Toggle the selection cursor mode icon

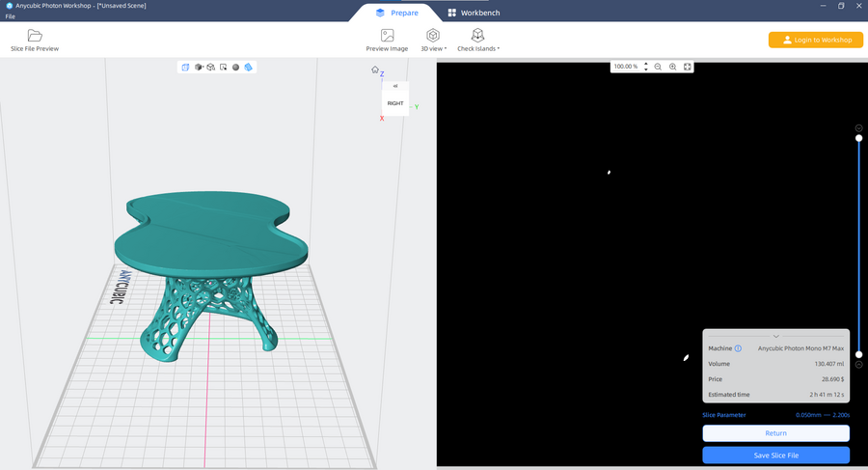pyautogui.click(x=223, y=68)
